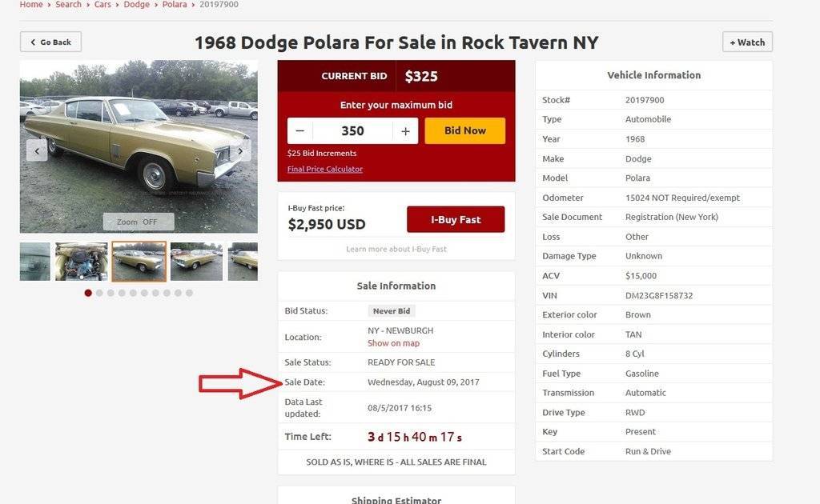Select the engine bay thumbnail
Screen dimensions: 820x504
[x=81, y=262]
